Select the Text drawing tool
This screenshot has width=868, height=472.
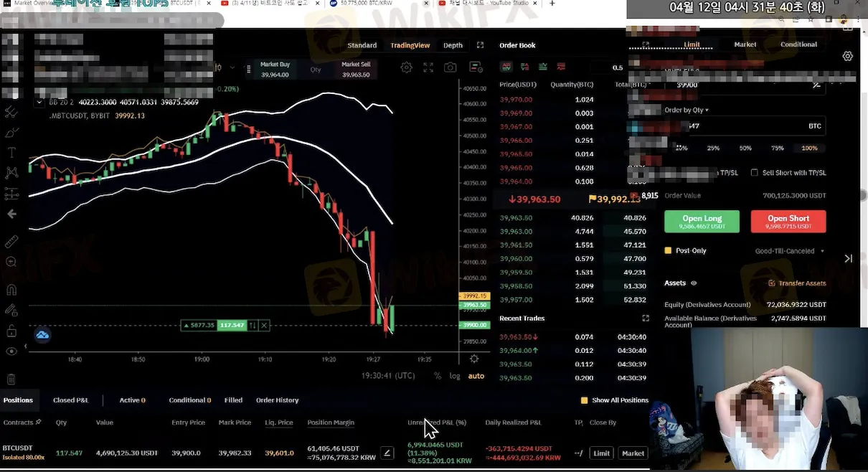click(x=11, y=152)
